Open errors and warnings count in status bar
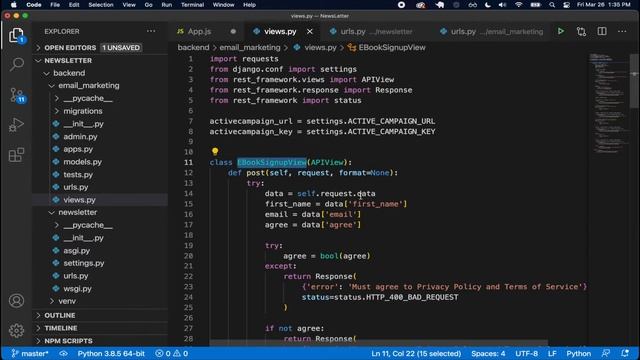The width and height of the screenshot is (640, 360). point(171,353)
